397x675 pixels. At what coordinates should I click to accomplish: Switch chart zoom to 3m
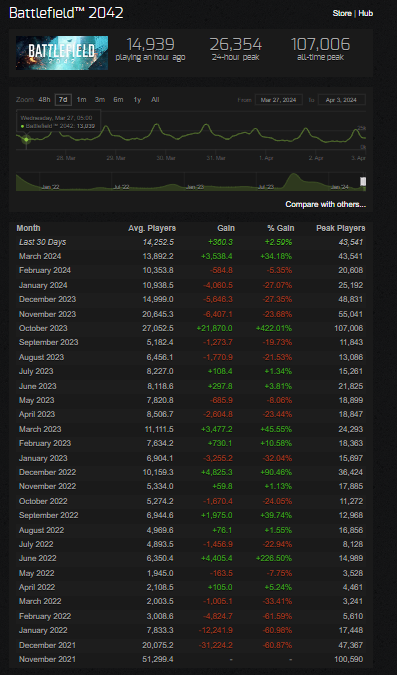100,99
